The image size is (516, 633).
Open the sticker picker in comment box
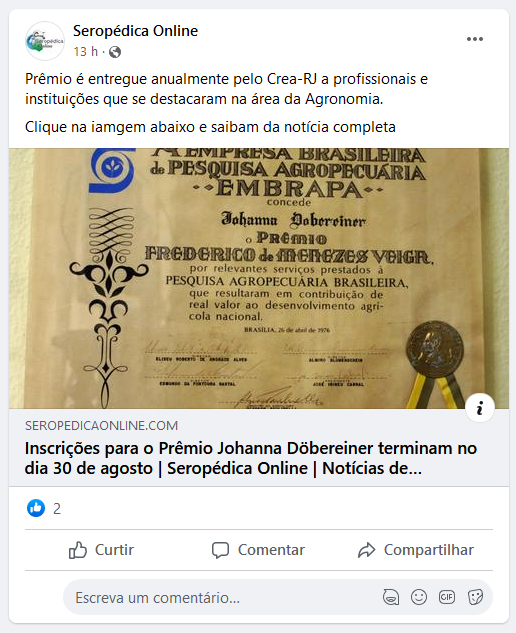click(475, 597)
